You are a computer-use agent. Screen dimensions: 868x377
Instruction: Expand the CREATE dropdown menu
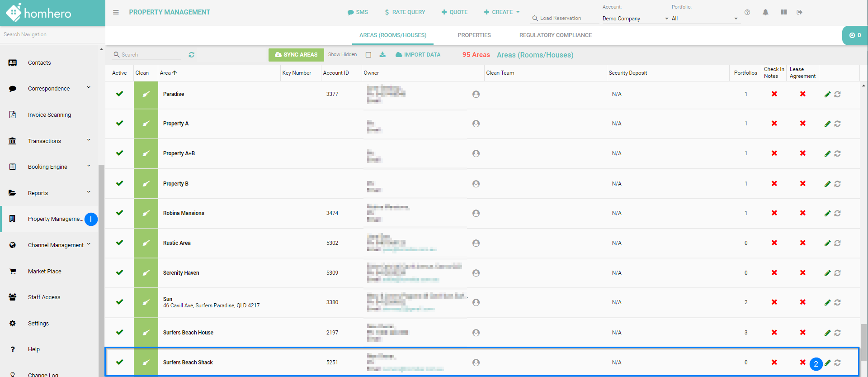pyautogui.click(x=502, y=12)
